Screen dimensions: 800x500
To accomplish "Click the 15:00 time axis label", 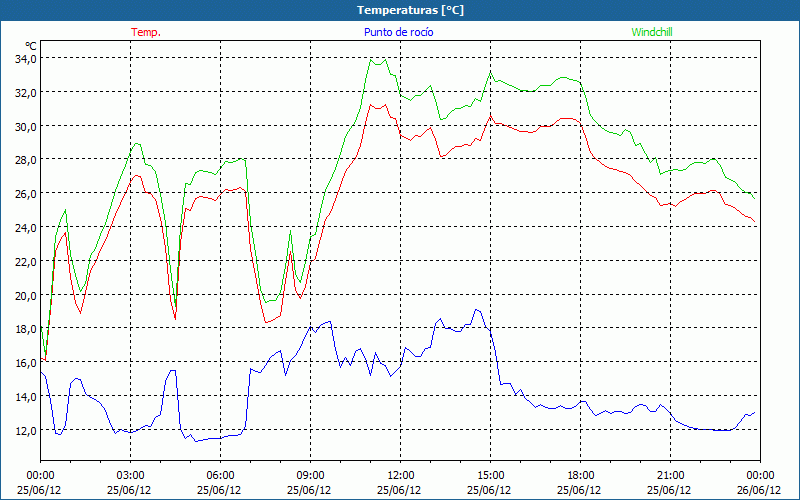I will pyautogui.click(x=490, y=476).
